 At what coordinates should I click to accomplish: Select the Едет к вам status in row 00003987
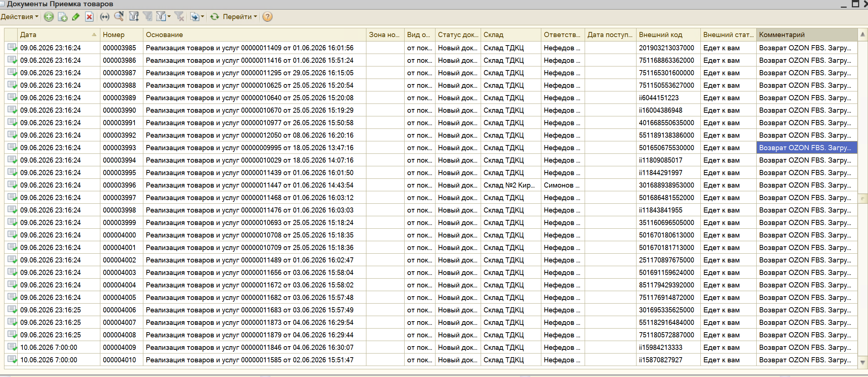point(728,73)
